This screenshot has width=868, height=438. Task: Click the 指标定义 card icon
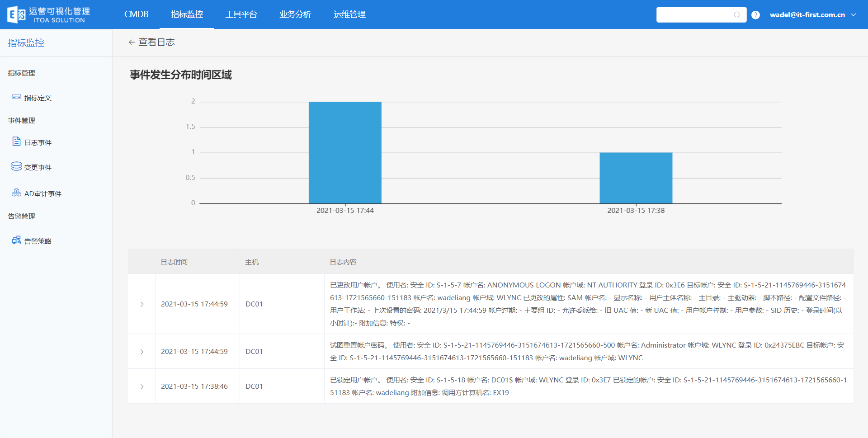tap(17, 97)
